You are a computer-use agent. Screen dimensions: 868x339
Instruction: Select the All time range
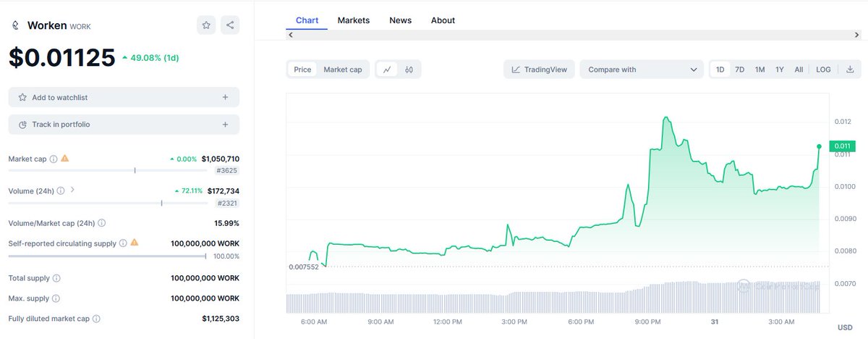pos(799,70)
